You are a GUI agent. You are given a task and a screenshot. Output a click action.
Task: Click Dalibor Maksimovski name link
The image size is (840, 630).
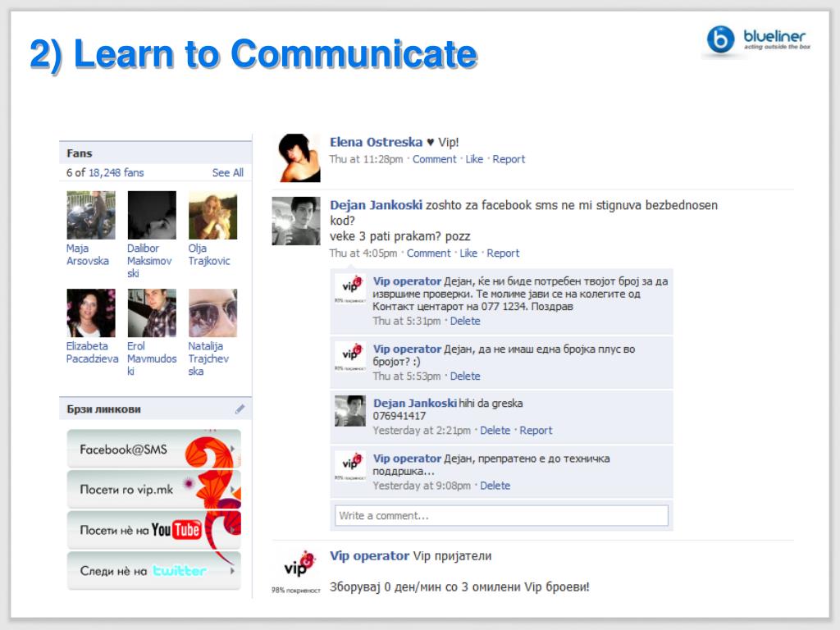(x=149, y=261)
